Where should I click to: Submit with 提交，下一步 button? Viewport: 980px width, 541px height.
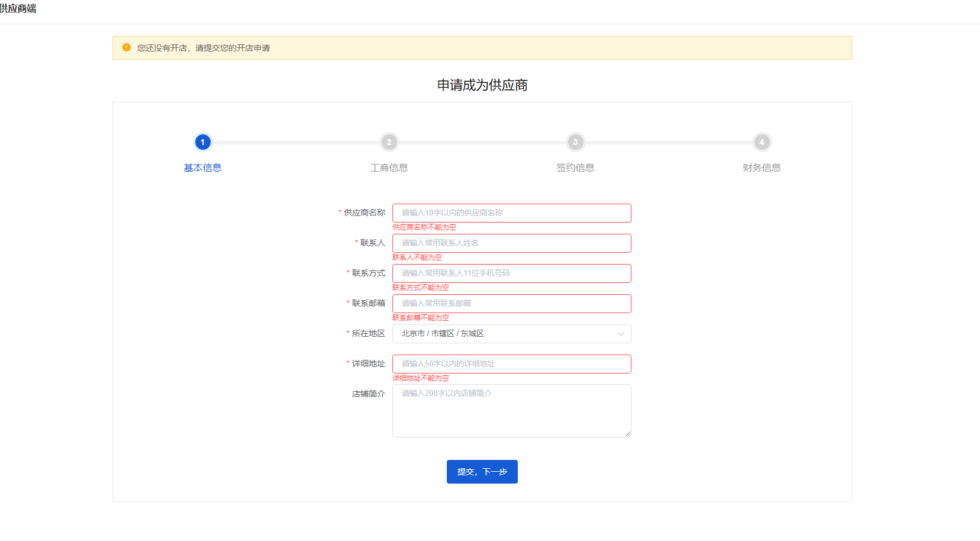click(x=482, y=472)
